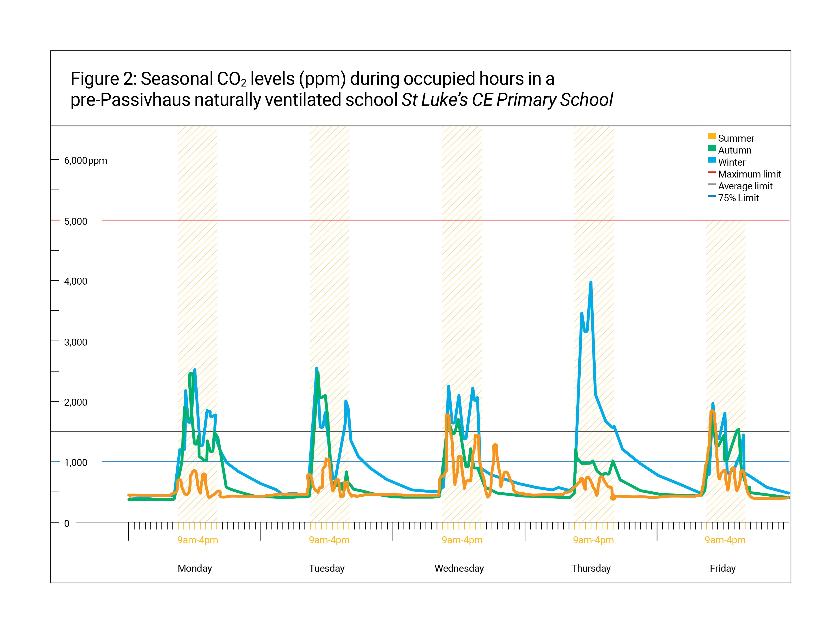Viewport: 840px width, 634px height.
Task: Click the 6,000ppm y-axis label
Action: [x=85, y=161]
